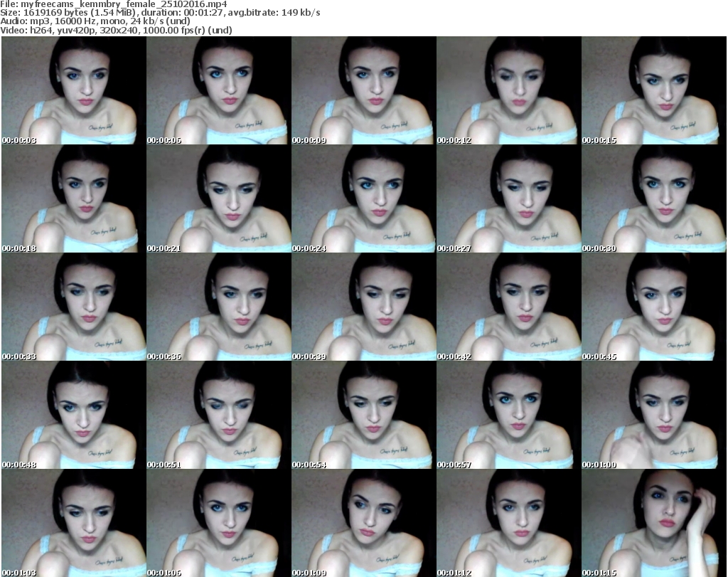Select the frame stamped 00:00:45
728x577 pixels.
click(x=654, y=307)
